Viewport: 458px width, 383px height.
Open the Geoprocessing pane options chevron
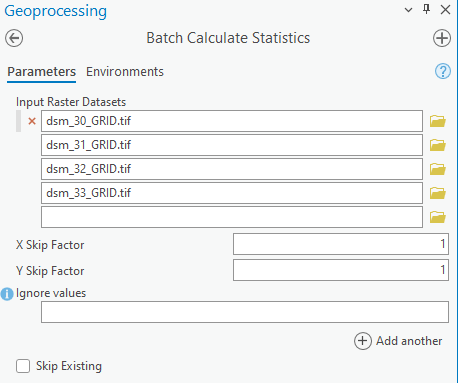(408, 10)
